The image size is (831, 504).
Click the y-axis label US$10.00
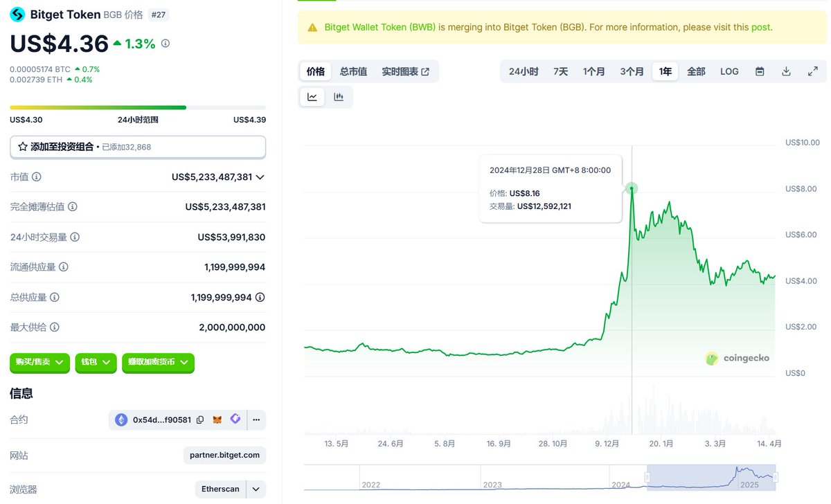point(803,143)
